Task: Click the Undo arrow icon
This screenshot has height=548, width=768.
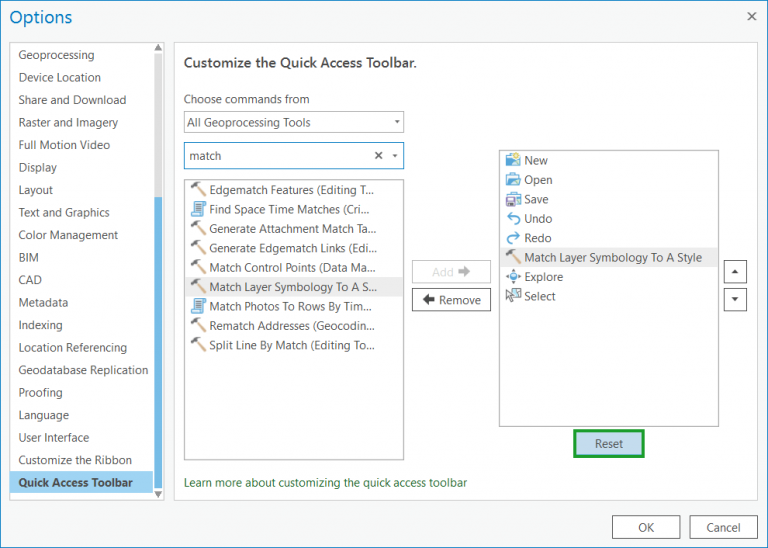Action: pos(513,218)
